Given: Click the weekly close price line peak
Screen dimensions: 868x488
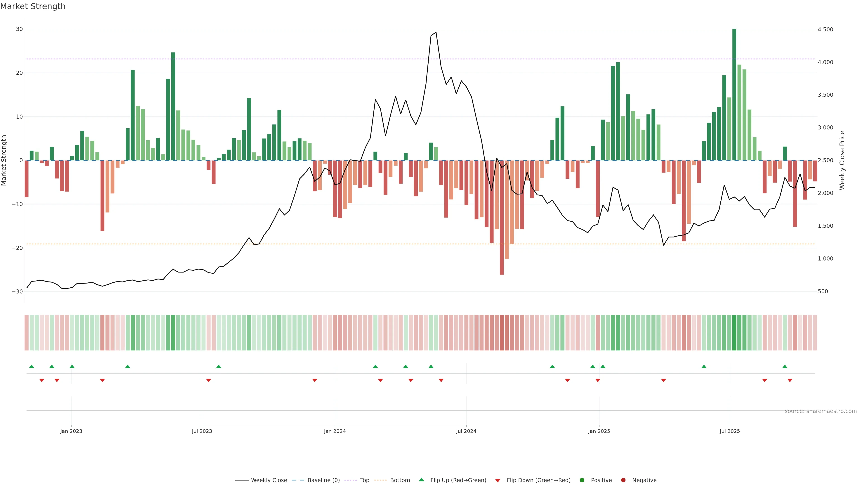Looking at the screenshot, I should (x=436, y=32).
